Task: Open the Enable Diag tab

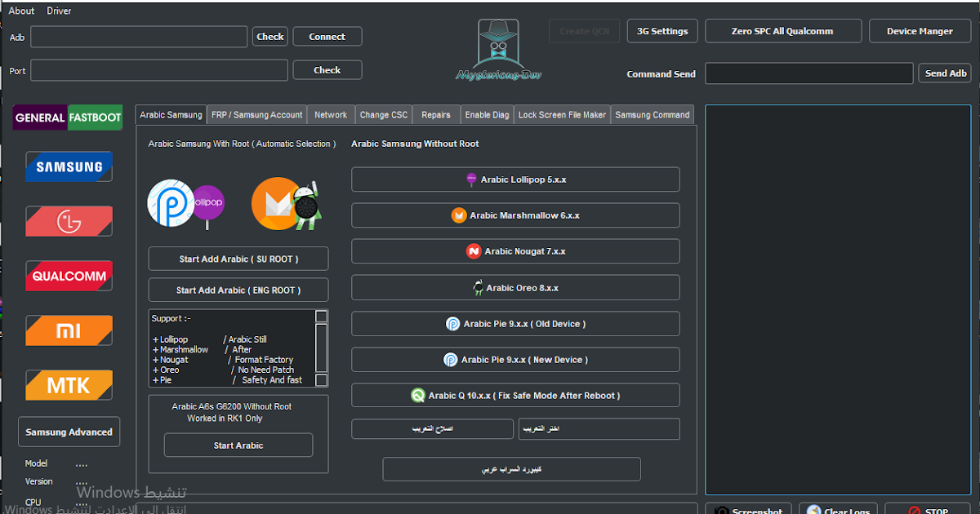Action: click(488, 115)
